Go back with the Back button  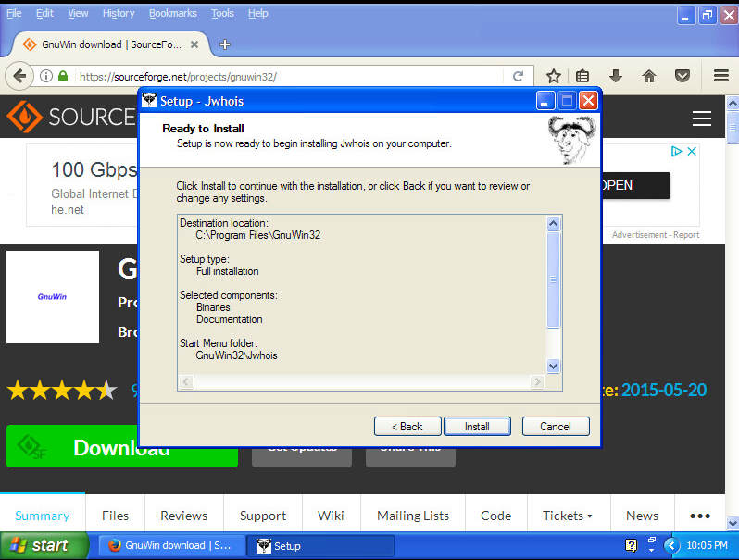click(407, 427)
